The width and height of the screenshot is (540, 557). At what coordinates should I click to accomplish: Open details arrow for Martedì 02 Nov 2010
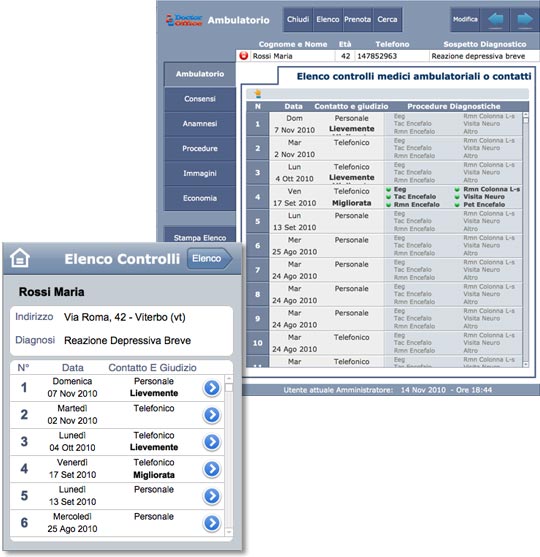click(212, 415)
